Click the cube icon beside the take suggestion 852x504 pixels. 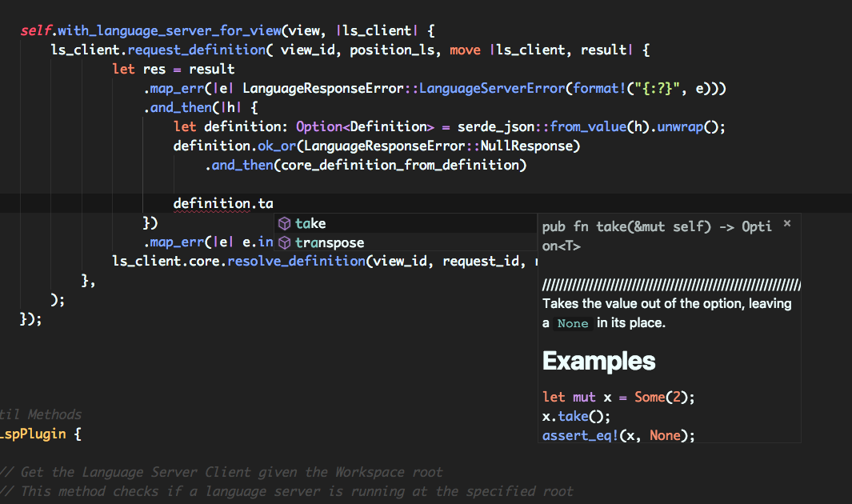(285, 223)
